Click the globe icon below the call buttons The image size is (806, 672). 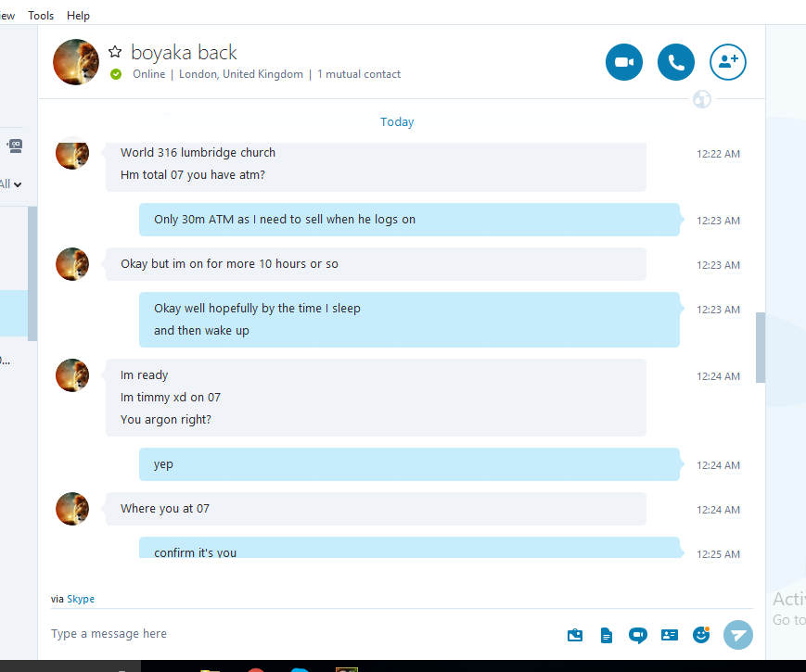pyautogui.click(x=702, y=98)
